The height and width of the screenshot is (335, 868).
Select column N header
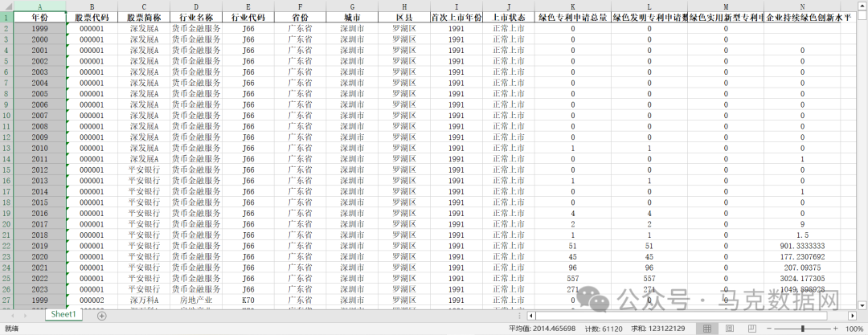(802, 6)
